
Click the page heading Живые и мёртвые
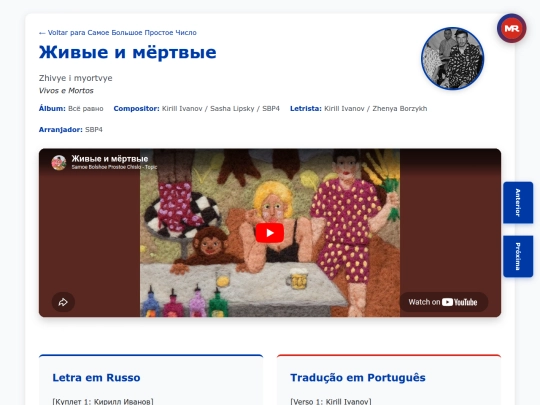(127, 52)
